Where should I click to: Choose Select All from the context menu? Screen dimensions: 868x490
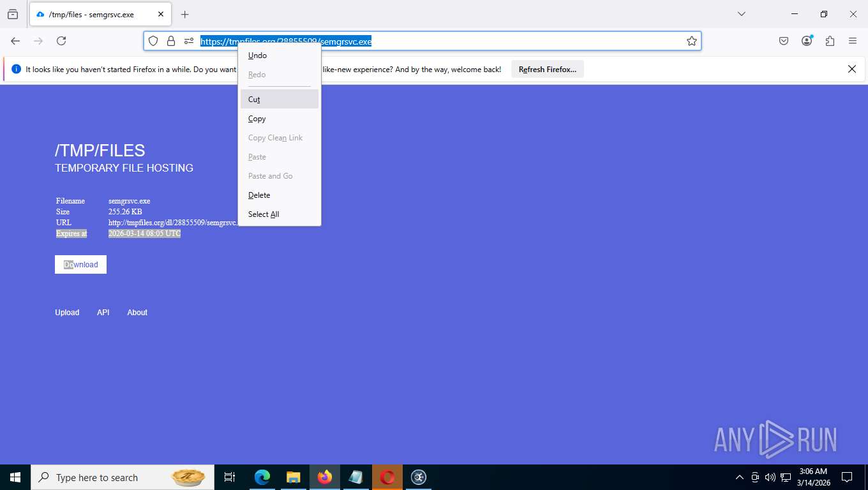point(280,214)
